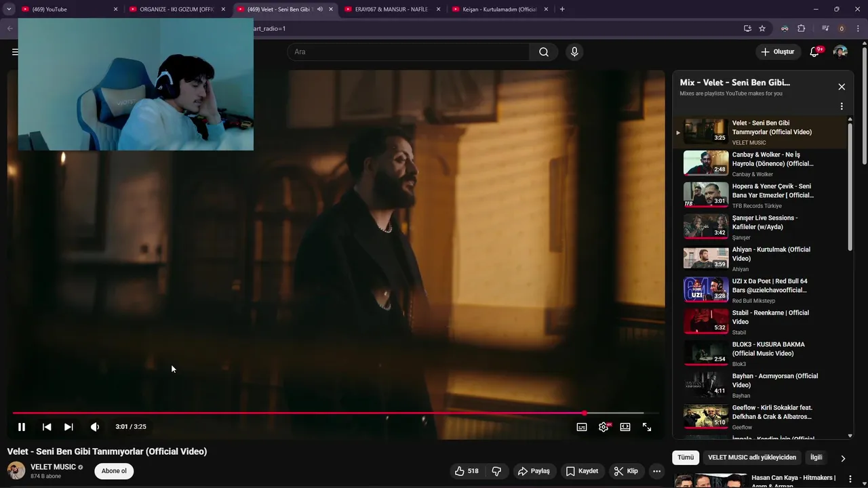
Task: Click the Ara search field
Action: (x=408, y=52)
